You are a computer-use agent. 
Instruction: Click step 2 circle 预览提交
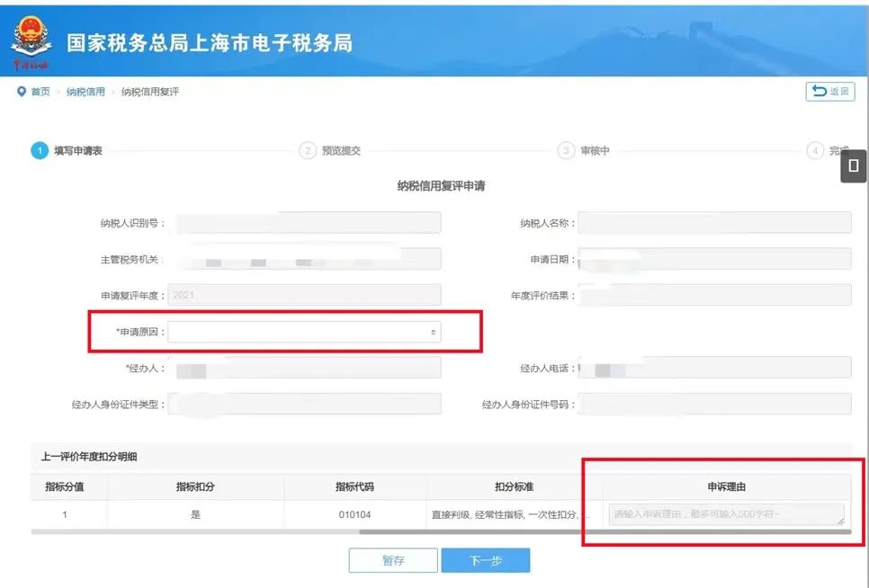(x=308, y=151)
